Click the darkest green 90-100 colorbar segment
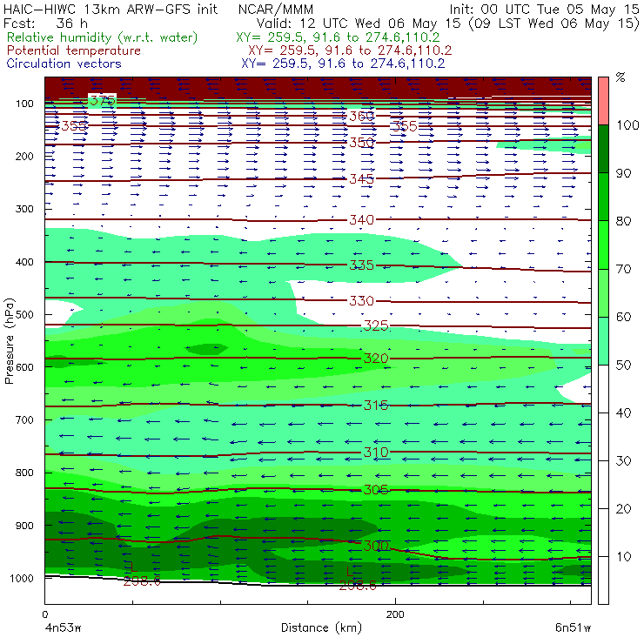This screenshot has width=644, height=644. 603,149
